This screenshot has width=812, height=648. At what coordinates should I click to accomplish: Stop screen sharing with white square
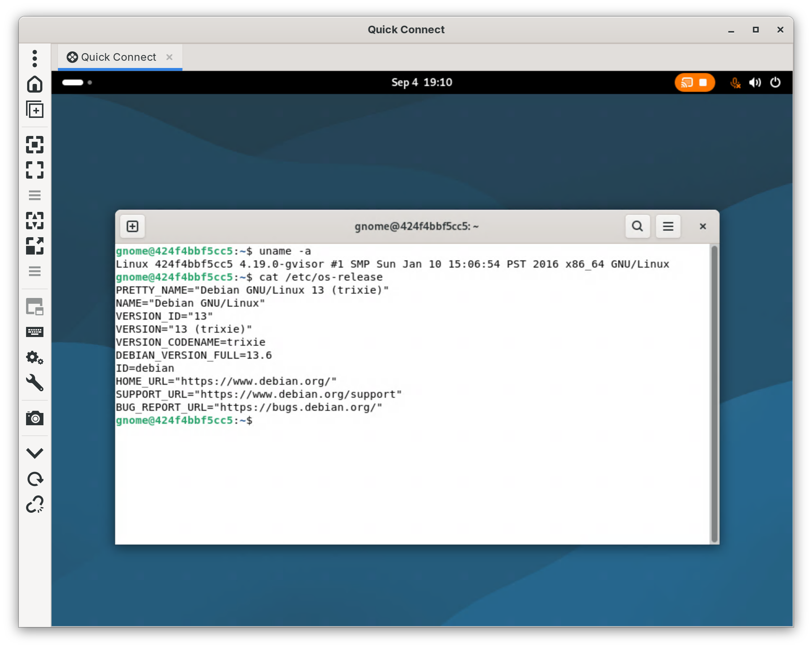point(703,82)
